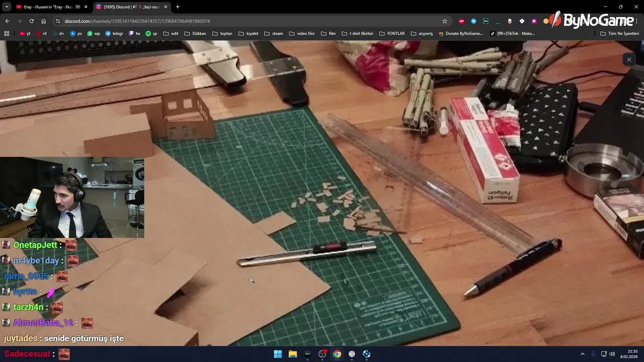Viewport: 644px width, 362px height.
Task: Click the Chrome taskbar icon
Action: [337, 354]
